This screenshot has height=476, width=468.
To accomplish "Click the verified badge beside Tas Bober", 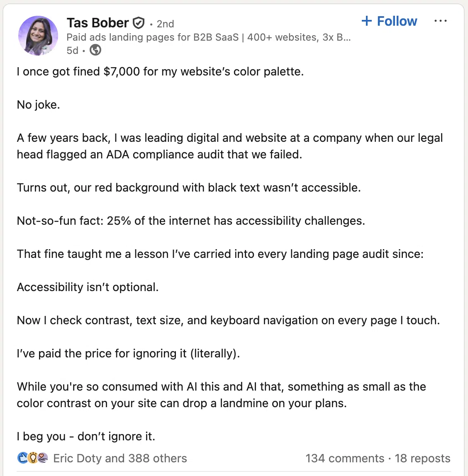I will tap(139, 23).
